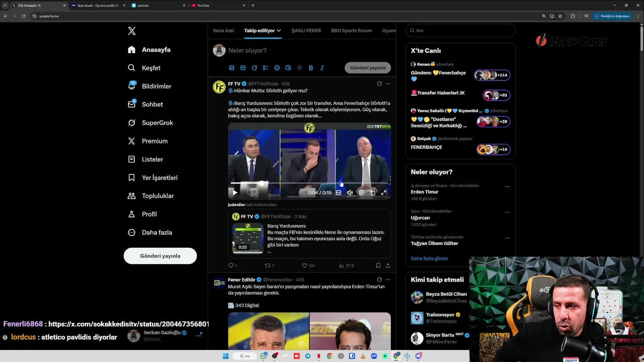Switch to BBO Sports Forum tab

351,31
